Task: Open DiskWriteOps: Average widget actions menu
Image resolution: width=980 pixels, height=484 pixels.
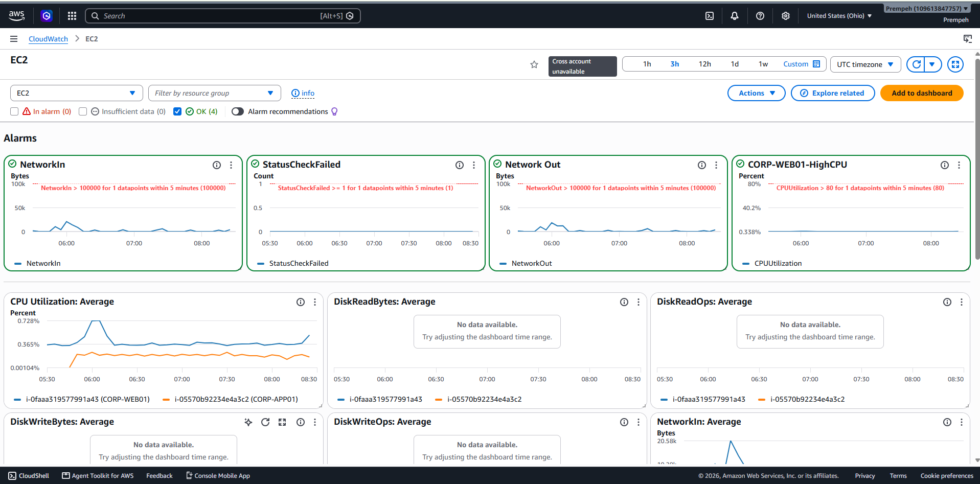Action: pos(639,422)
